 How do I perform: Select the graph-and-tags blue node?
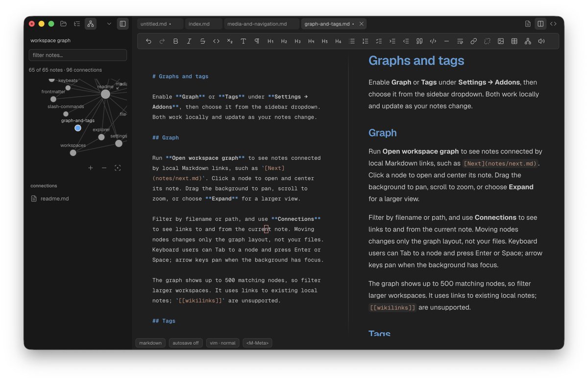[x=78, y=128]
